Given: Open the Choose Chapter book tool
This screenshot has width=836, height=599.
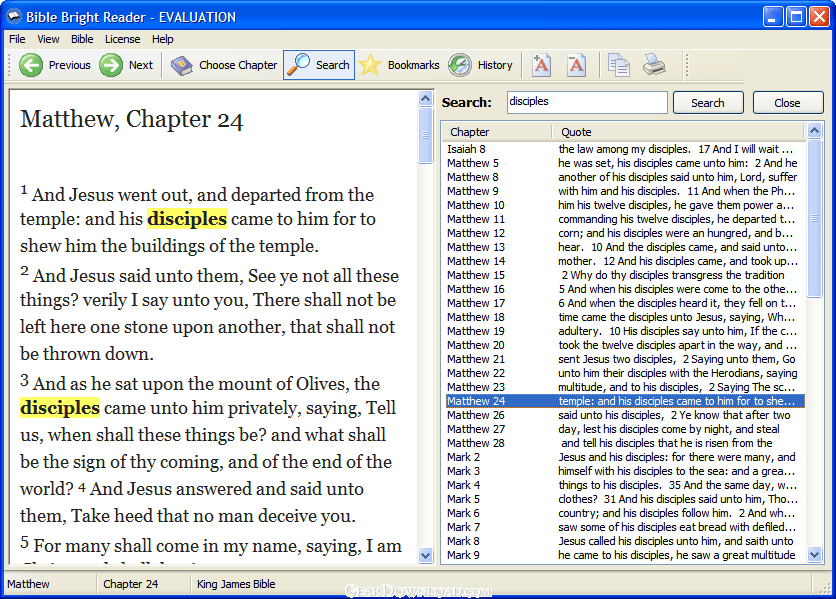Looking at the screenshot, I should click(224, 65).
